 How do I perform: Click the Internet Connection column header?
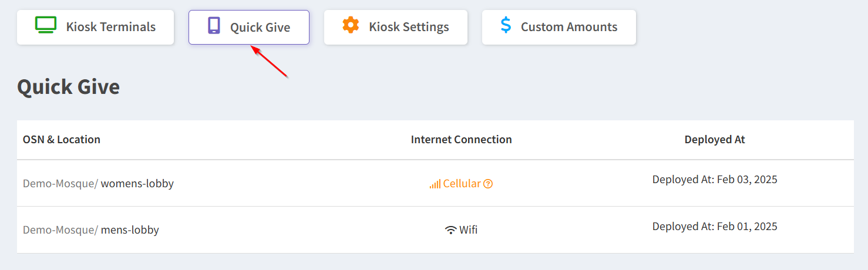462,140
